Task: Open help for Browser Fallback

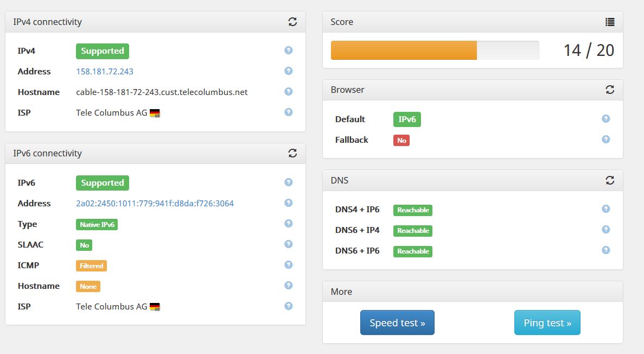Action: click(606, 140)
